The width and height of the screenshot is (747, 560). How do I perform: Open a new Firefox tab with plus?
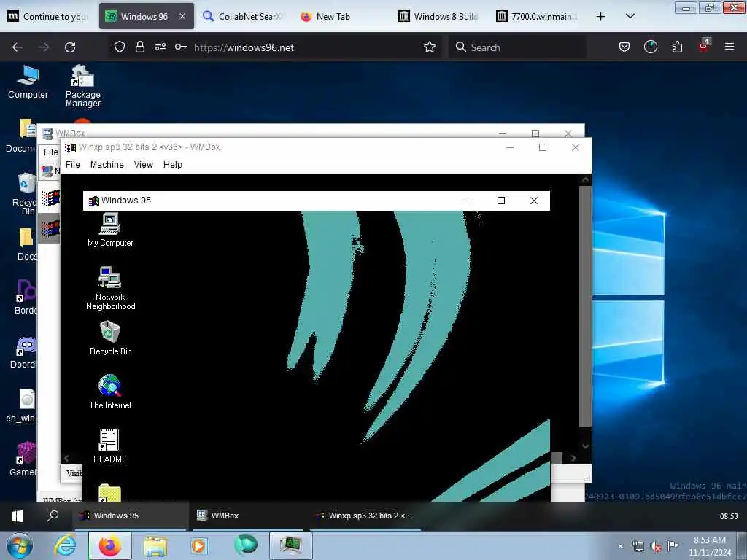(x=601, y=16)
